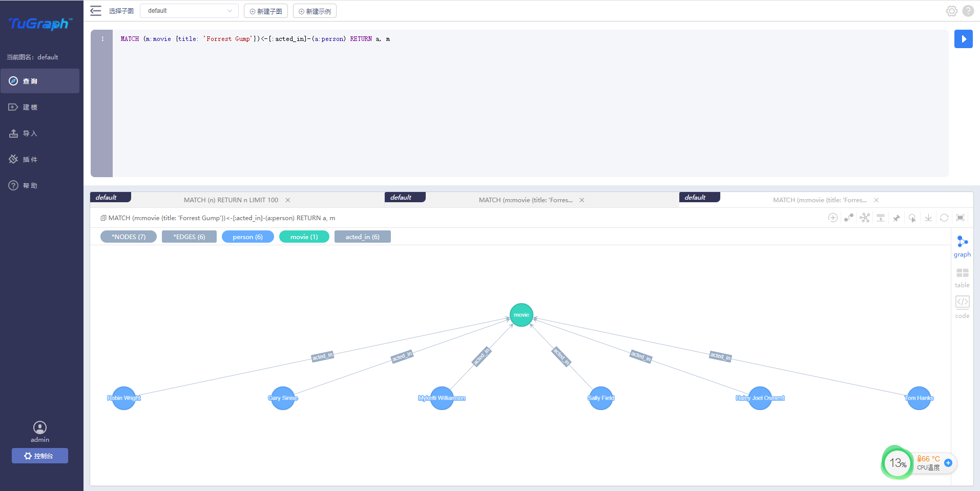Click the import-into-layers toolbar icon
Viewport: 980px width, 491px height.
tap(881, 218)
